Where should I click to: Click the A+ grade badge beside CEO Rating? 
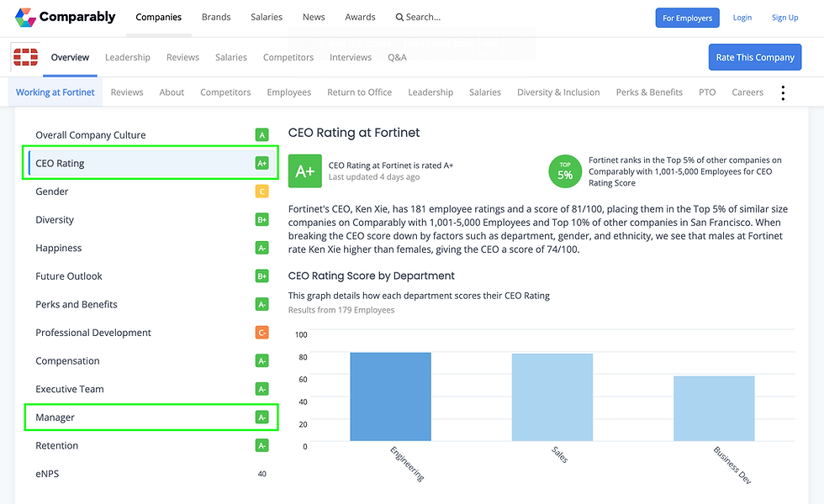[262, 164]
